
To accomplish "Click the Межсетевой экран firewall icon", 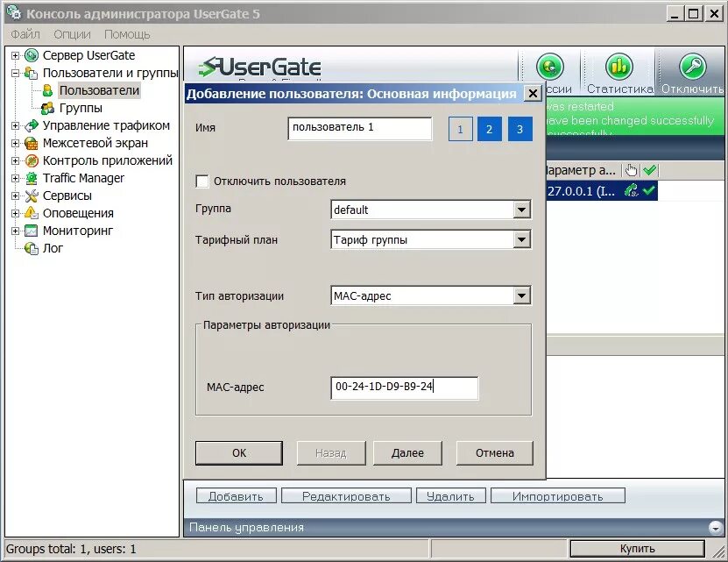I will tap(32, 143).
